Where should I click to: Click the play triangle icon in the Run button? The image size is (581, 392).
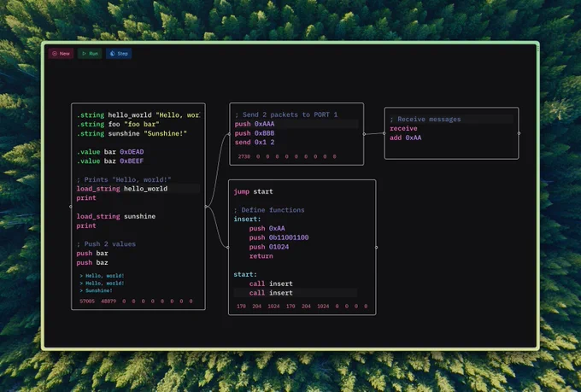click(x=84, y=54)
